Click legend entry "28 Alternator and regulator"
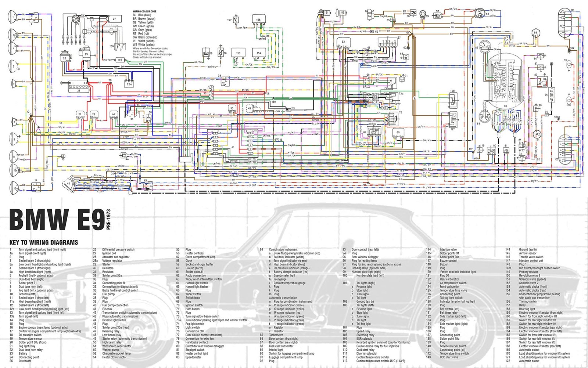 coord(111,257)
